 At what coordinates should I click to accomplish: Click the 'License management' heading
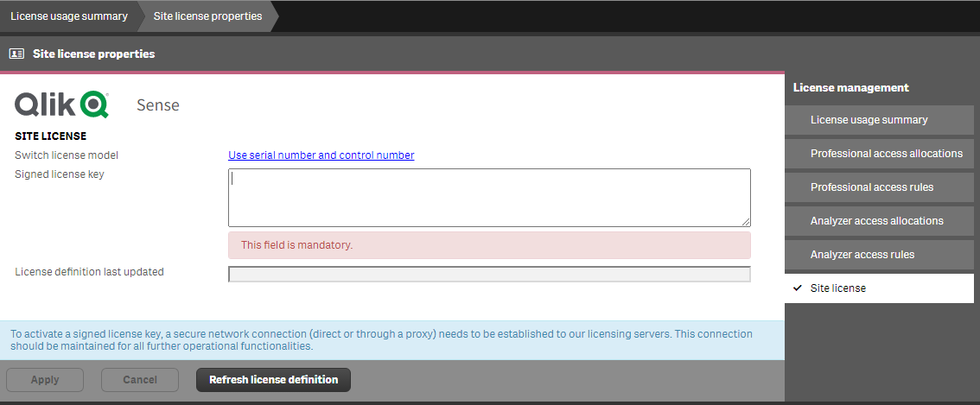point(850,87)
